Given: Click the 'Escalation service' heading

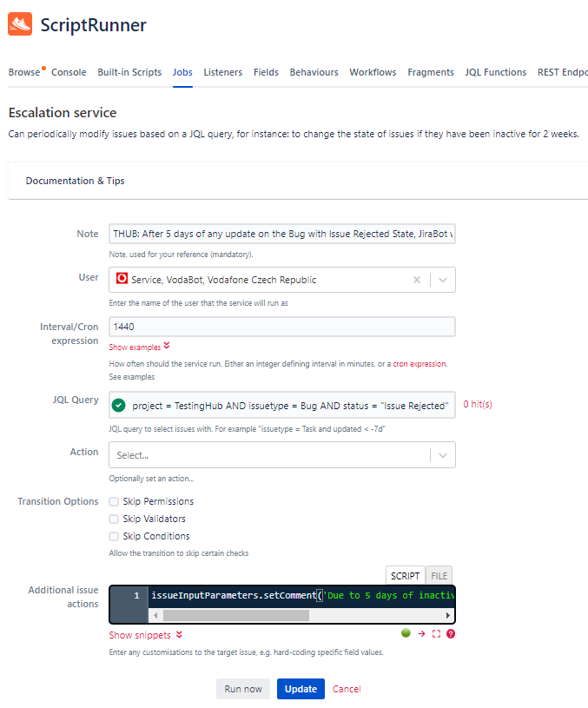Looking at the screenshot, I should (63, 112).
